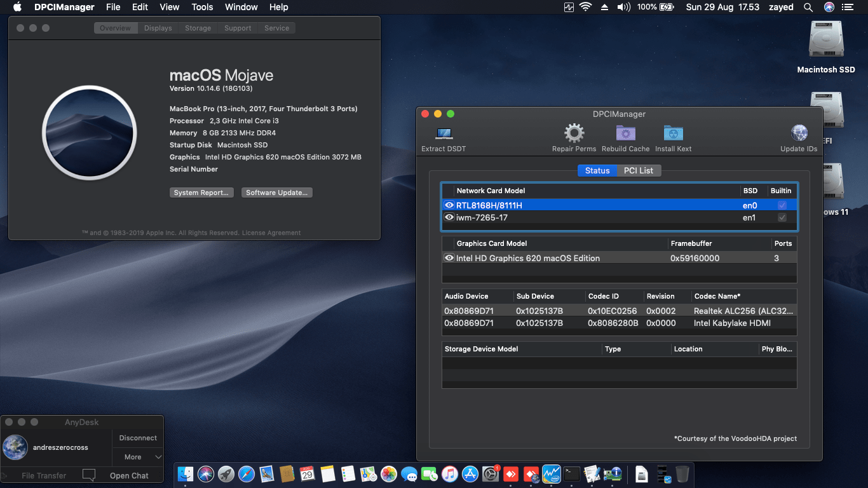Switch to the Displays tab in About This Mac

pos(158,28)
